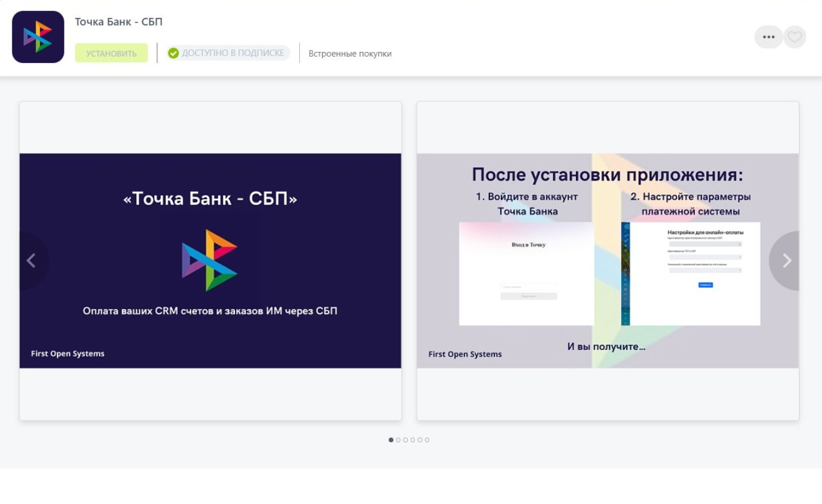This screenshot has width=822, height=504.
Task: Open the «Точка Банк - СБП» slide thumbnail
Action: click(x=211, y=261)
